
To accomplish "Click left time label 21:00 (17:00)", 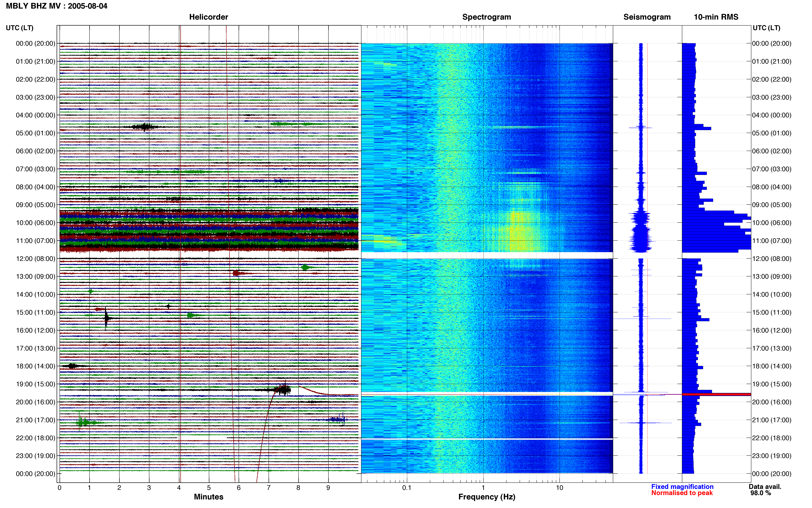I will point(36,420).
